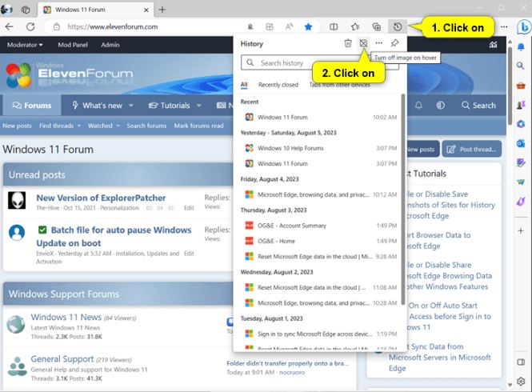Open the New posts sub-nav link
Viewport: 532px width, 392px height.
click(x=17, y=126)
